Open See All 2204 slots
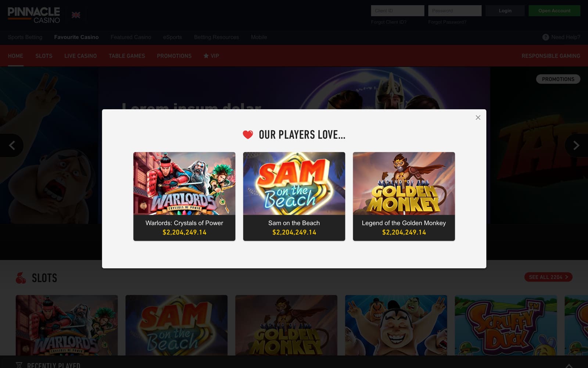This screenshot has width=588, height=368. click(x=548, y=277)
